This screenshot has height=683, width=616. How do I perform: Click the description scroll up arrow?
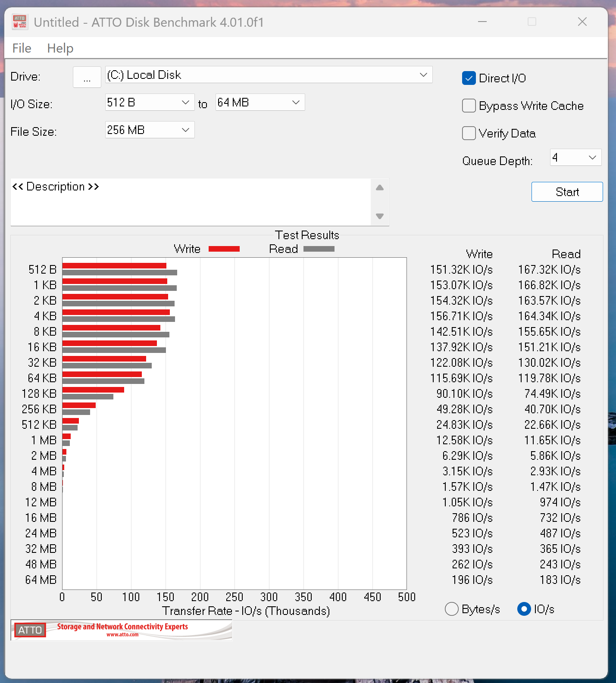tap(380, 187)
